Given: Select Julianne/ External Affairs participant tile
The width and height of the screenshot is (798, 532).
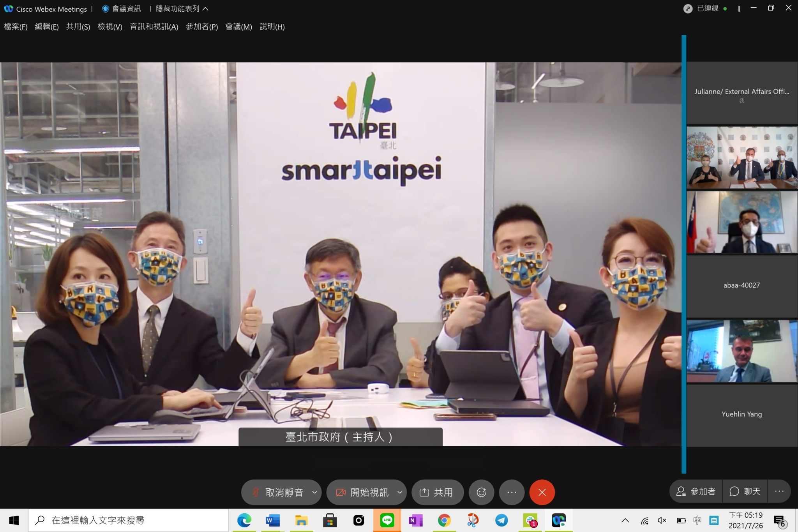Looking at the screenshot, I should 742,94.
